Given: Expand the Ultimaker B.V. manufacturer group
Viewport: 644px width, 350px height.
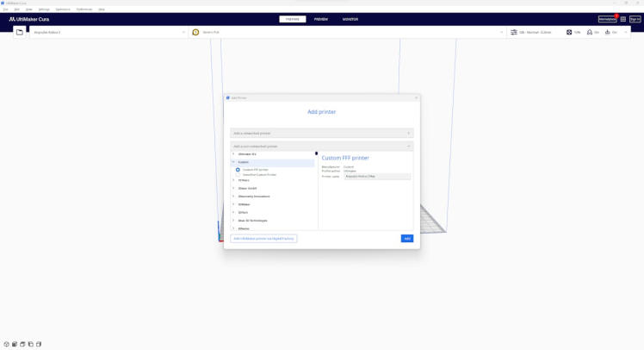Looking at the screenshot, I should (233, 154).
